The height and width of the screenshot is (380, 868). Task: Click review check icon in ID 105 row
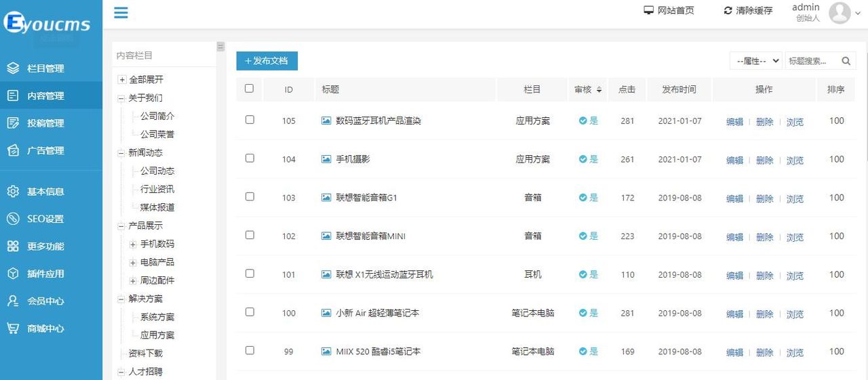pyautogui.click(x=583, y=121)
